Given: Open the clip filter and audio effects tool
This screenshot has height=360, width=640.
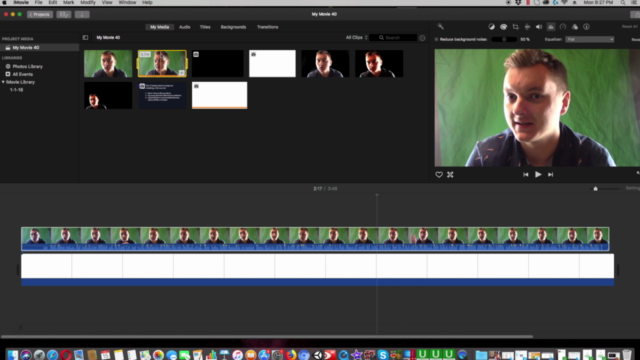Looking at the screenshot, I should [575, 27].
